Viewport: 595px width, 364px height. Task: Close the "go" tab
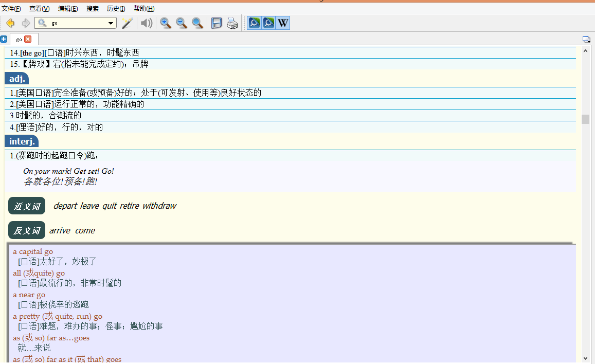pos(28,39)
